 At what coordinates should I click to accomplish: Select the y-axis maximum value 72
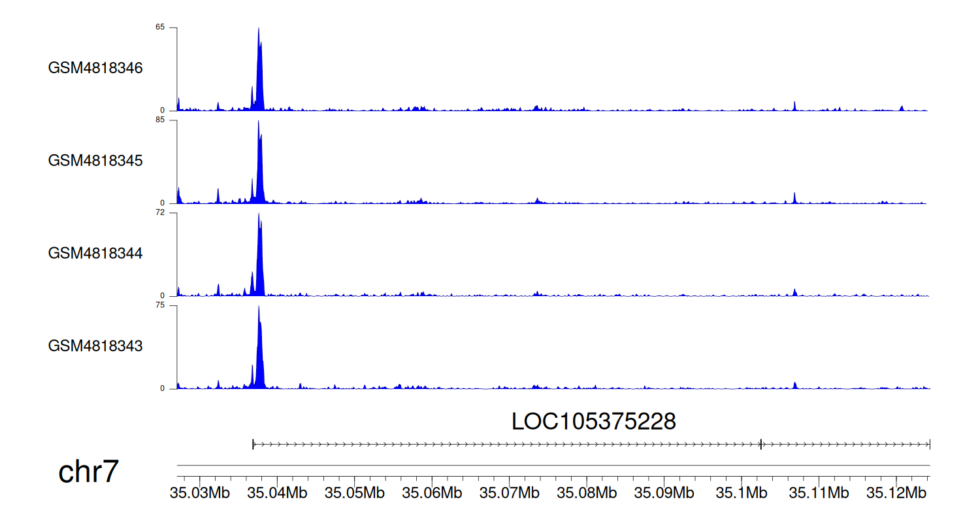[x=160, y=213]
